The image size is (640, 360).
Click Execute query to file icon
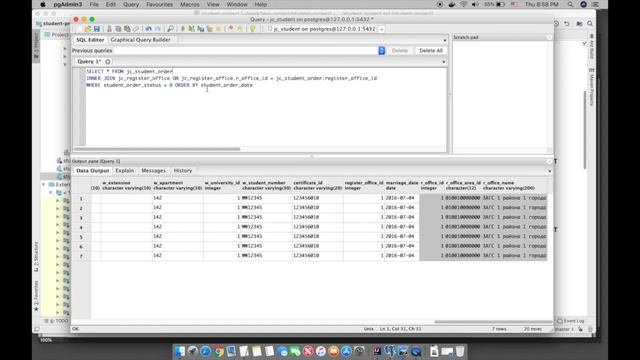pos(200,29)
